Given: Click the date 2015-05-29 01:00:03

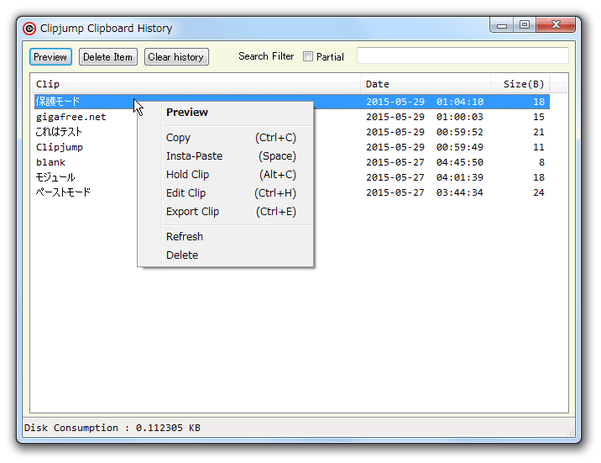Looking at the screenshot, I should pos(425,117).
